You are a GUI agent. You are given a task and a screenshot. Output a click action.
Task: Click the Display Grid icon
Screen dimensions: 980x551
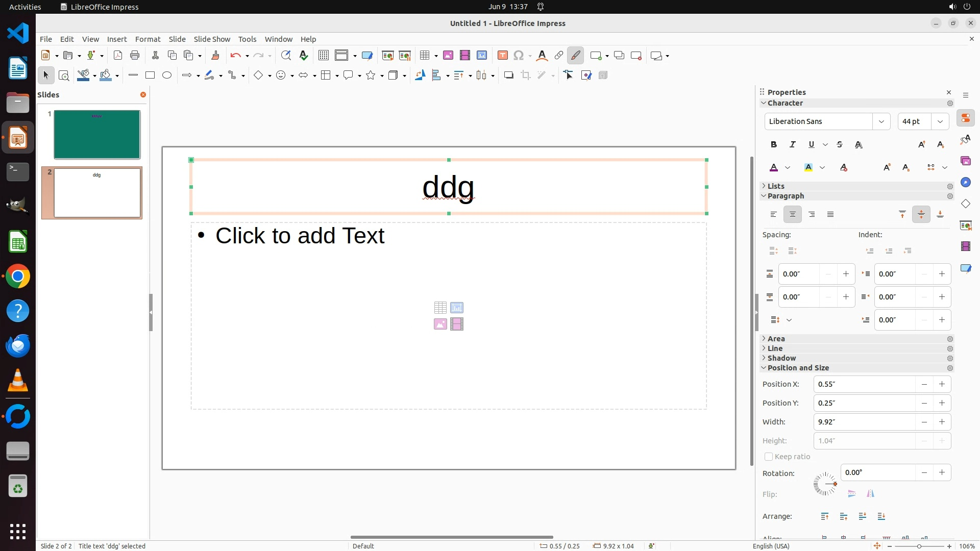[x=323, y=56]
